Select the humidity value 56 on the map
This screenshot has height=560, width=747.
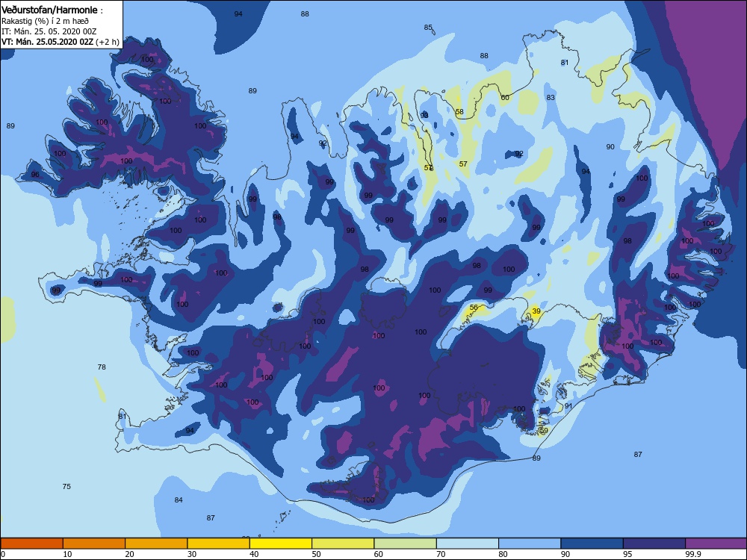point(474,307)
